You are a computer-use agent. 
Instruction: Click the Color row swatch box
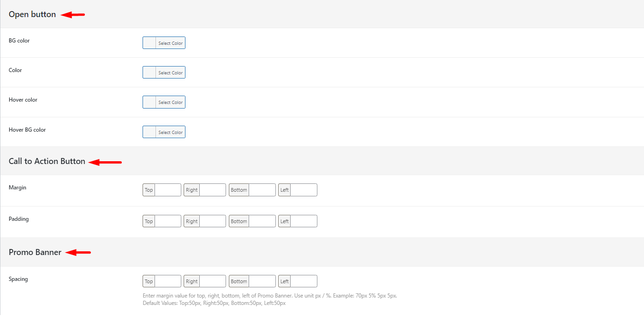149,73
